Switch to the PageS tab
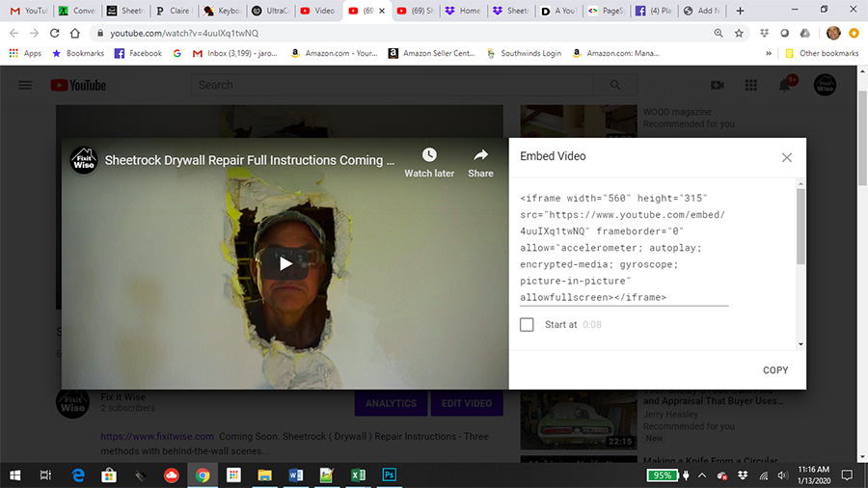Viewport: 868px width, 488px height. [x=608, y=11]
